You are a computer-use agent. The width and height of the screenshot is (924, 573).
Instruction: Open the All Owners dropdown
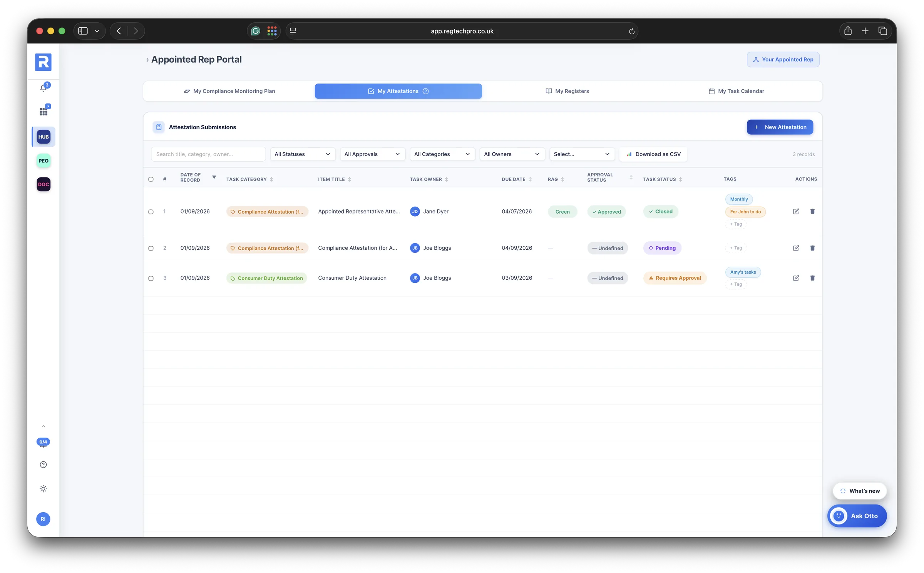click(512, 154)
